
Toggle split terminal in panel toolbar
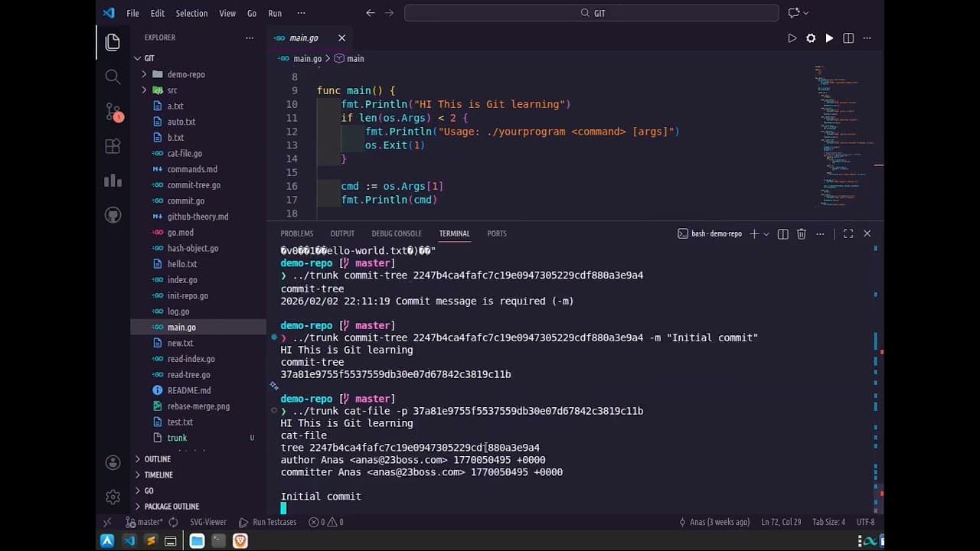coord(782,233)
